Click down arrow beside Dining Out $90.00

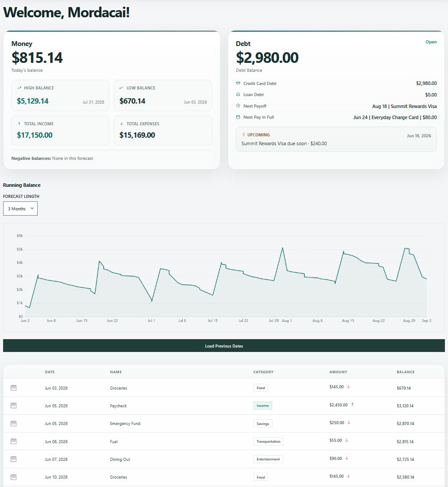coord(347,458)
